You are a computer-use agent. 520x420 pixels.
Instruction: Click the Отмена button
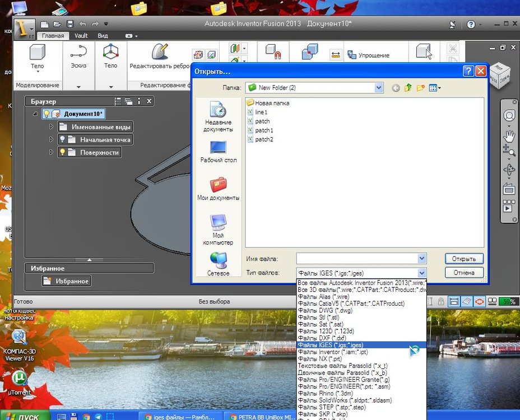(x=464, y=273)
